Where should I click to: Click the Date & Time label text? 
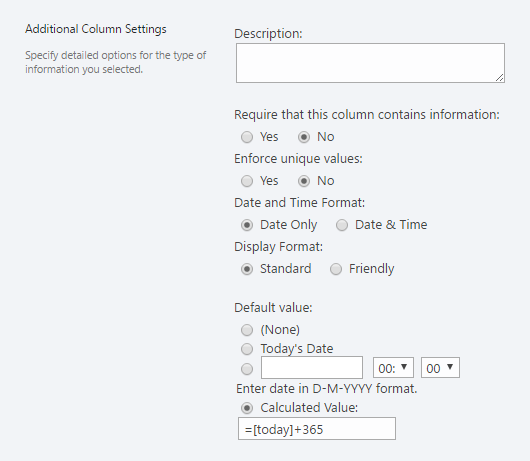(x=391, y=225)
